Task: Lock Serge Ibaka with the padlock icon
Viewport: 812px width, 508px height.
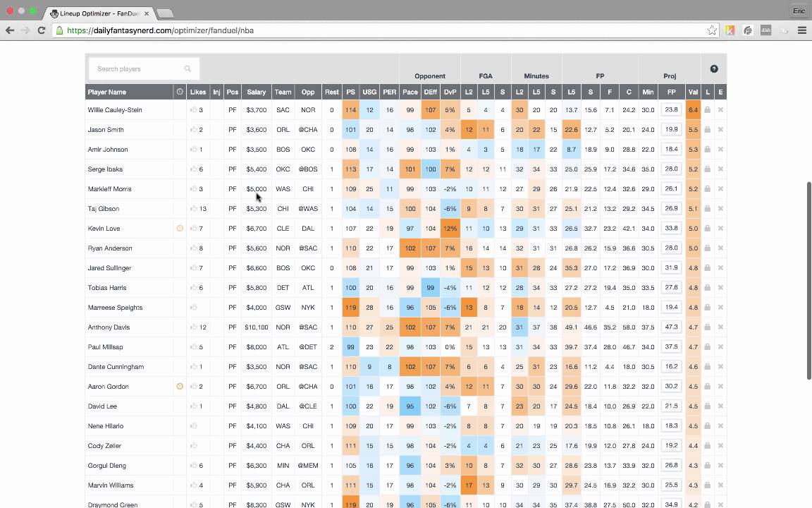Action: (x=707, y=169)
